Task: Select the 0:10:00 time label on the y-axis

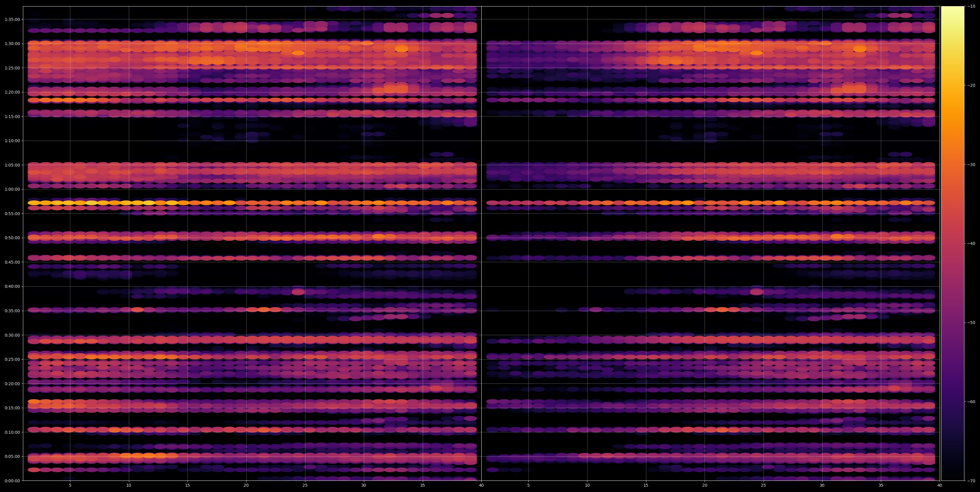Action: point(12,432)
